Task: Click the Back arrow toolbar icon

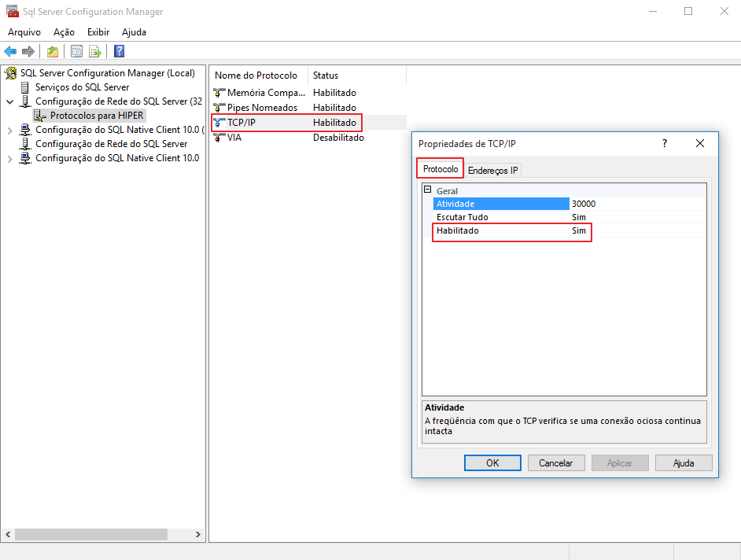Action: [10, 52]
